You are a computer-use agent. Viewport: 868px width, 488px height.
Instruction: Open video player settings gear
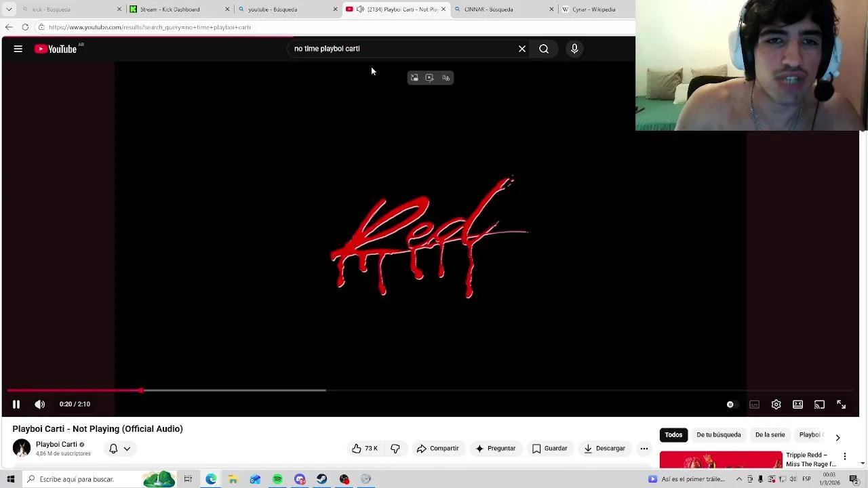(x=776, y=405)
